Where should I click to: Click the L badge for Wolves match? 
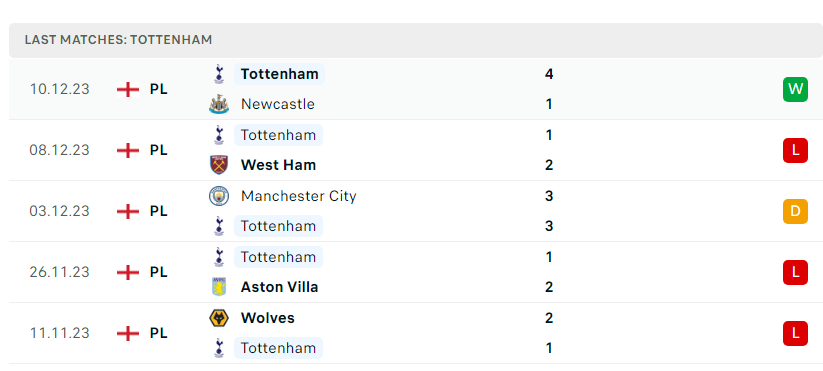click(795, 333)
